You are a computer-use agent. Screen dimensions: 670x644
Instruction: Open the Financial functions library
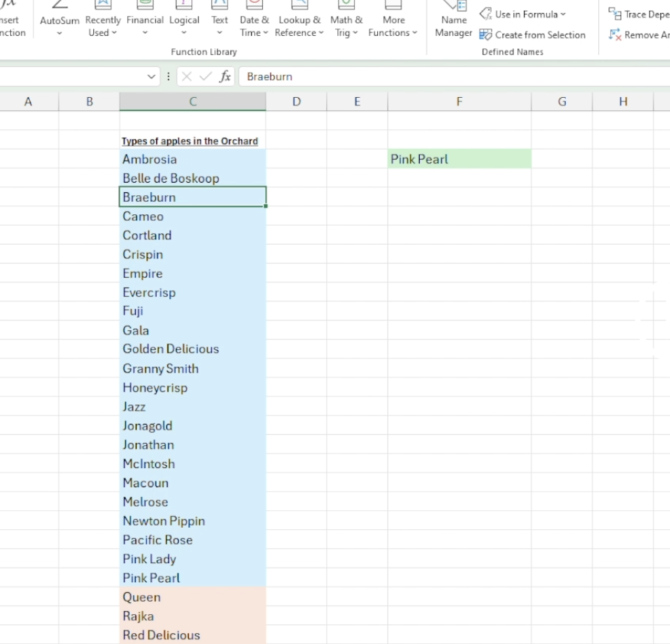(x=145, y=20)
